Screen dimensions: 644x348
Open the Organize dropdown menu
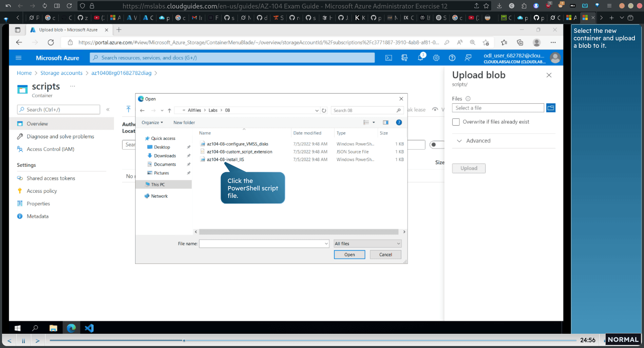pos(152,123)
